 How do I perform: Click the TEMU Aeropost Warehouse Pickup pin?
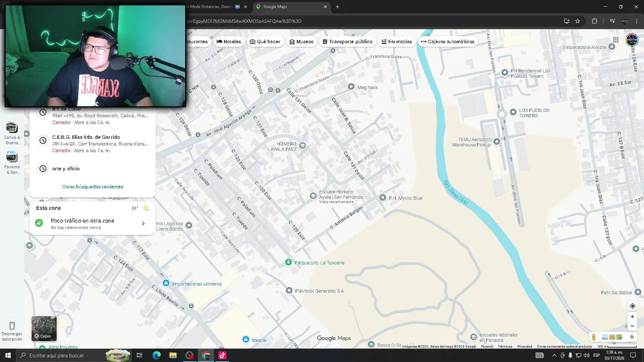click(x=497, y=141)
